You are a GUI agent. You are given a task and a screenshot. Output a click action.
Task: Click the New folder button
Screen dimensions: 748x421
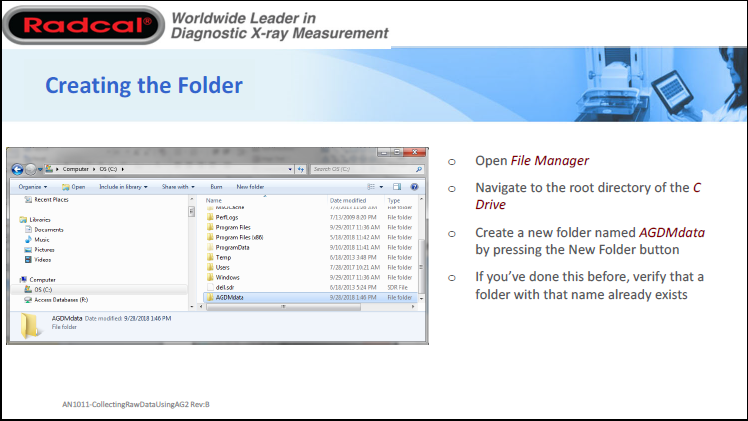[250, 187]
